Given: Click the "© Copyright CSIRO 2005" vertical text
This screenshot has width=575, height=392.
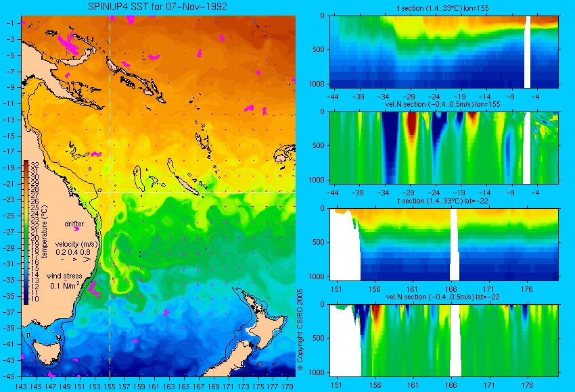Looking at the screenshot, I should click(300, 330).
